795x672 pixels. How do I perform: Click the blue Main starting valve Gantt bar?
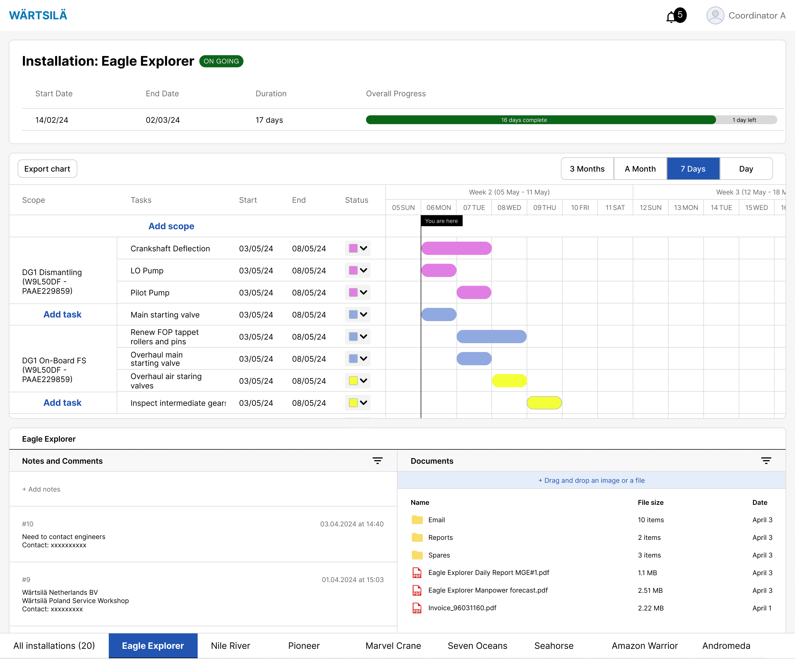(x=439, y=315)
